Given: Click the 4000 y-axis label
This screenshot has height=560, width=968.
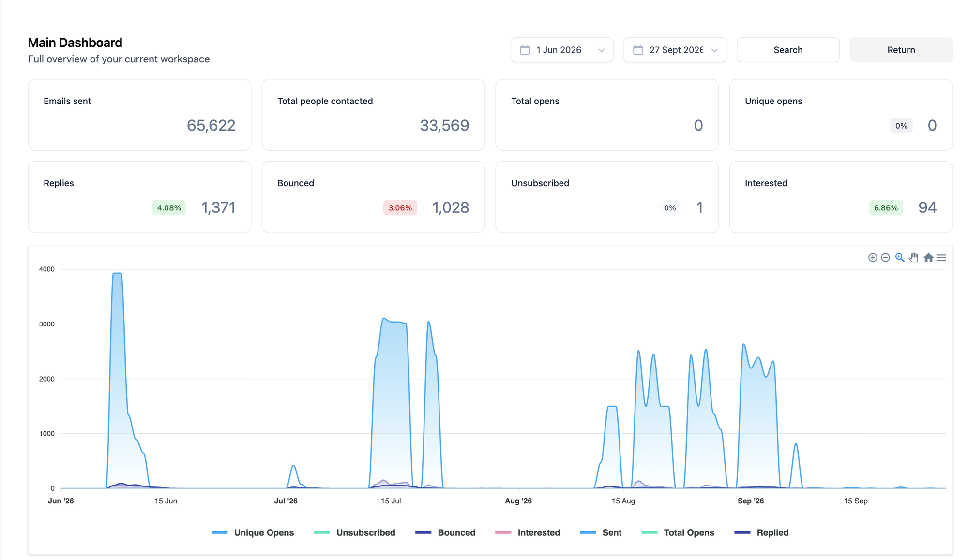Looking at the screenshot, I should pyautogui.click(x=47, y=269).
